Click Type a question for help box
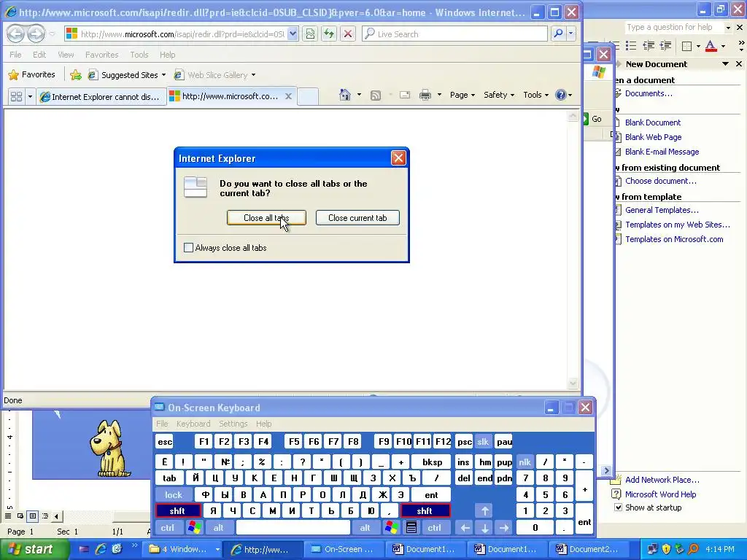 pos(674,27)
